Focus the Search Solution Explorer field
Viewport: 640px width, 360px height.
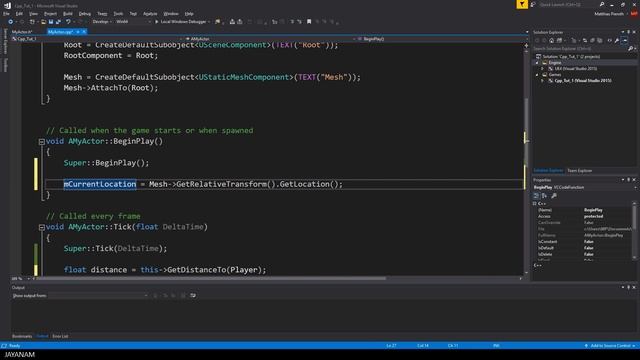[x=580, y=49]
